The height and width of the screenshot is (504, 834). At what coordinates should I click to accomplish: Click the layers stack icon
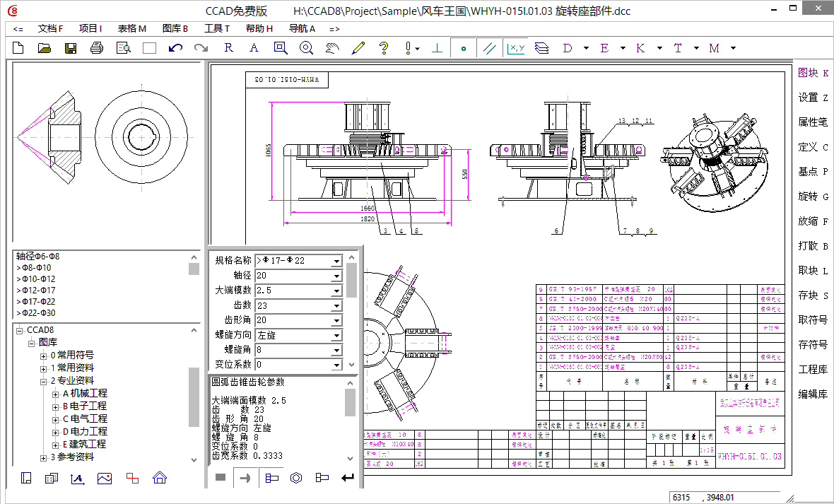[x=541, y=48]
